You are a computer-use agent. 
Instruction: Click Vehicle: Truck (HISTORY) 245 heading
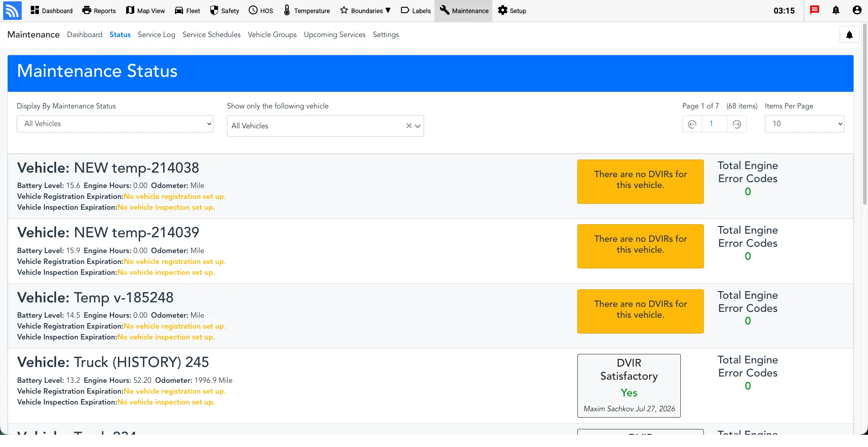(113, 362)
